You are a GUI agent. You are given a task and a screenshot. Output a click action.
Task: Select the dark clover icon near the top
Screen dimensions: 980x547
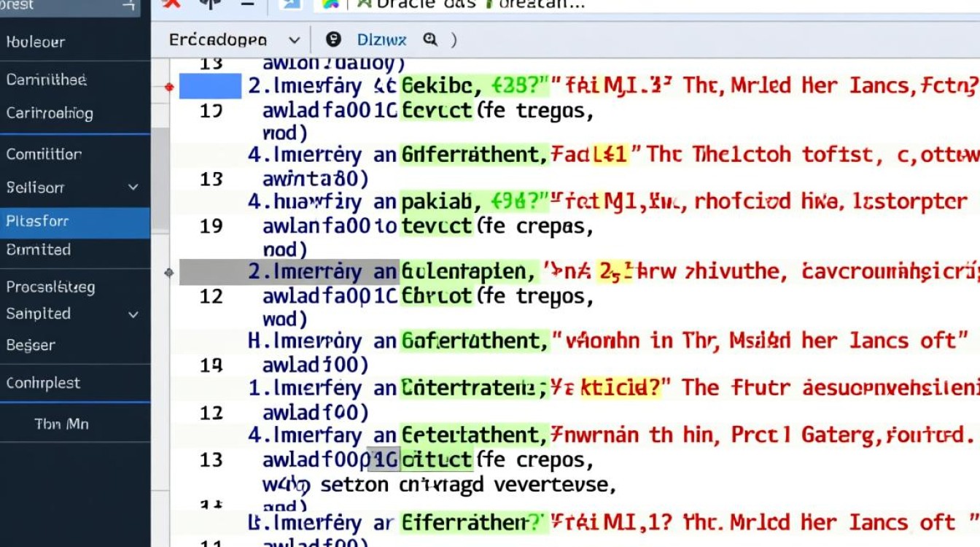(209, 4)
